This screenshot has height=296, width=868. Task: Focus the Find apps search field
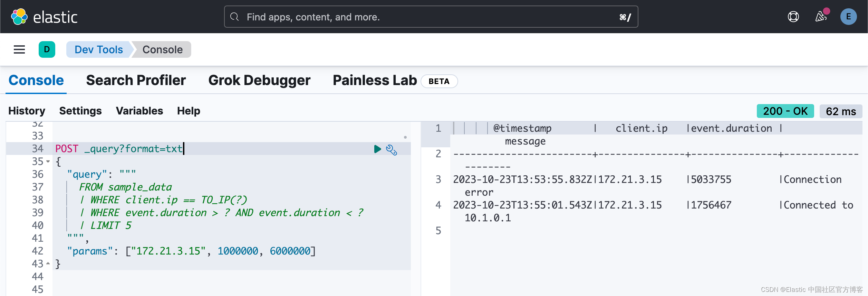[x=431, y=17]
